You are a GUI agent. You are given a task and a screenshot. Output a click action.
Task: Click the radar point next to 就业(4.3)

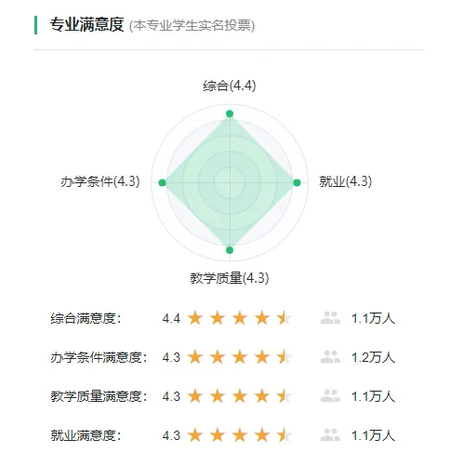click(x=297, y=182)
